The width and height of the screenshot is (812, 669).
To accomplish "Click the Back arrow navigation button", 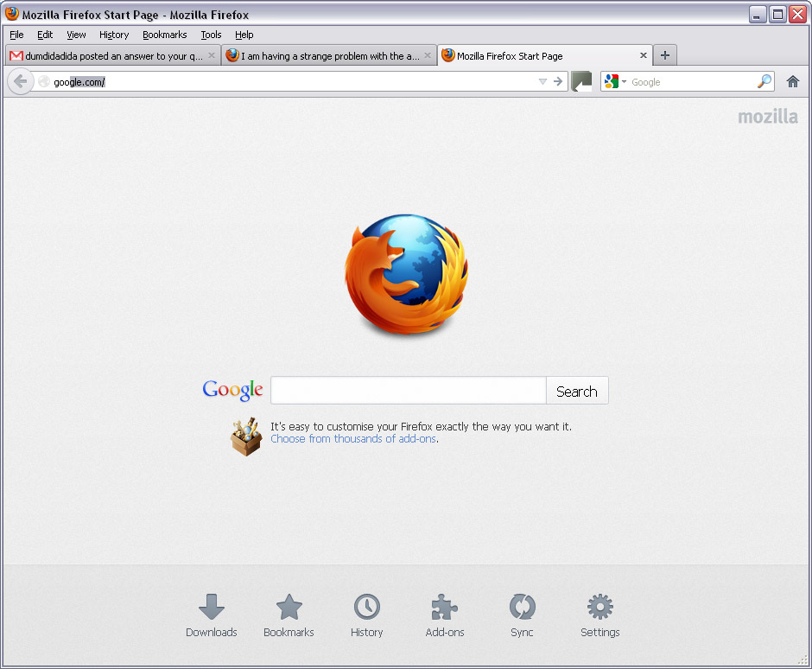I will point(20,81).
